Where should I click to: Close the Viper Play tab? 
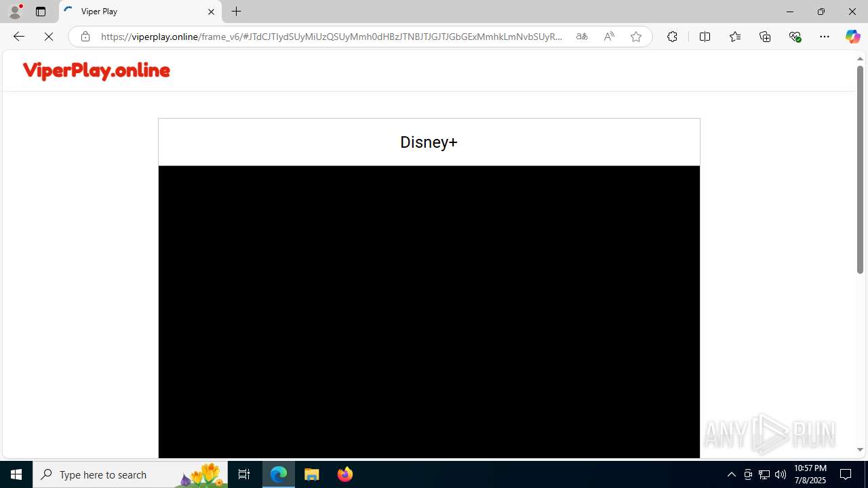point(211,12)
